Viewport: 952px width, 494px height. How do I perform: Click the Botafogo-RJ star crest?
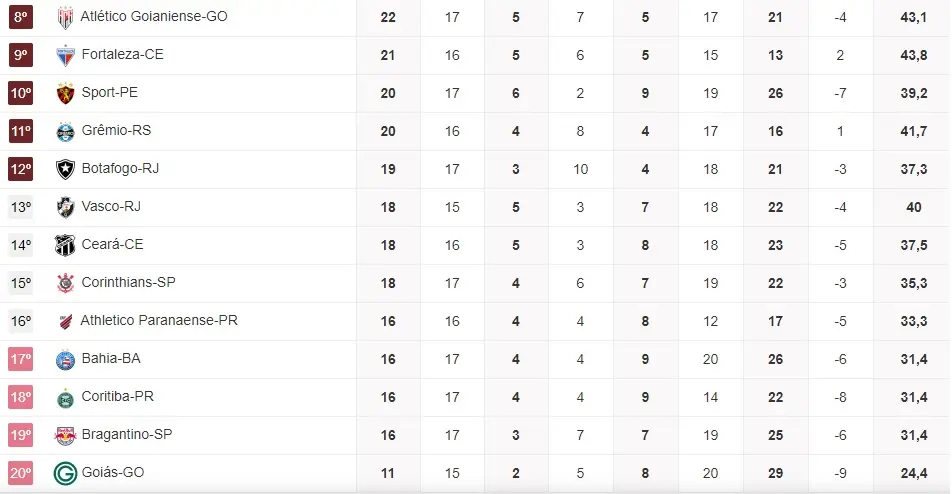click(x=65, y=169)
